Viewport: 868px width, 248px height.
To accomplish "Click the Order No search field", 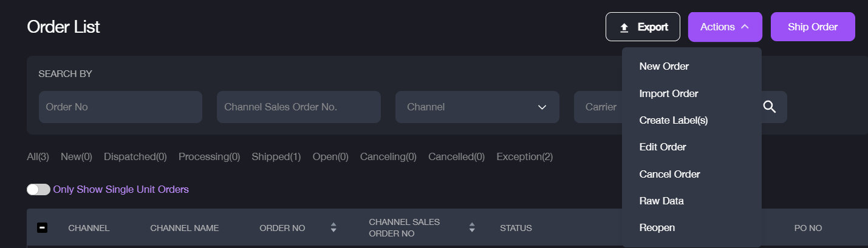I will [120, 107].
